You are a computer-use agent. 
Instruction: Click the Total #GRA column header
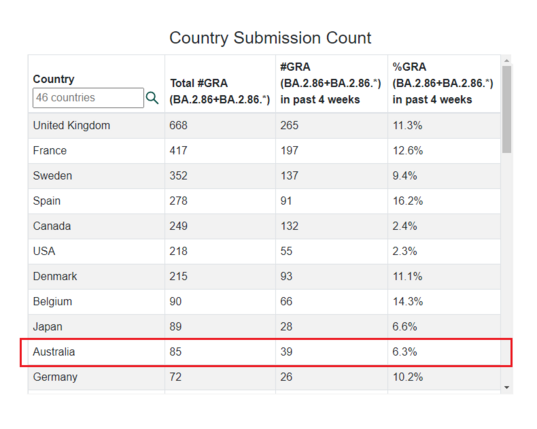(220, 91)
